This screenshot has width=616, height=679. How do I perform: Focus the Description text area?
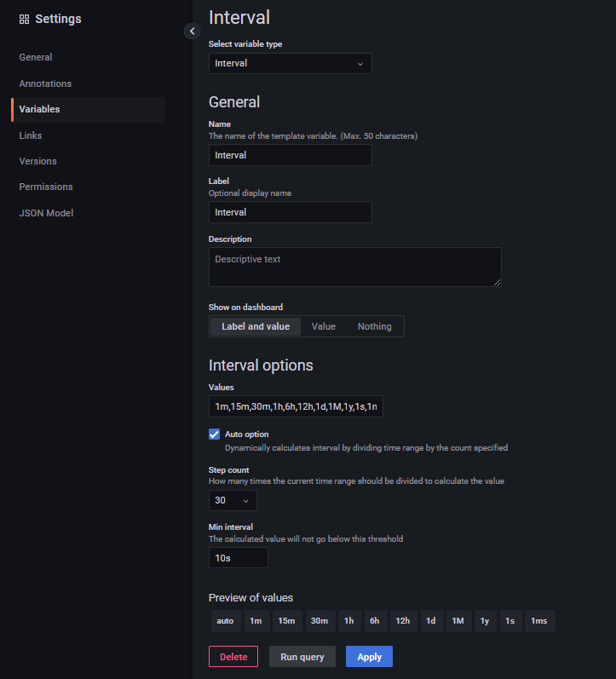pyautogui.click(x=354, y=267)
